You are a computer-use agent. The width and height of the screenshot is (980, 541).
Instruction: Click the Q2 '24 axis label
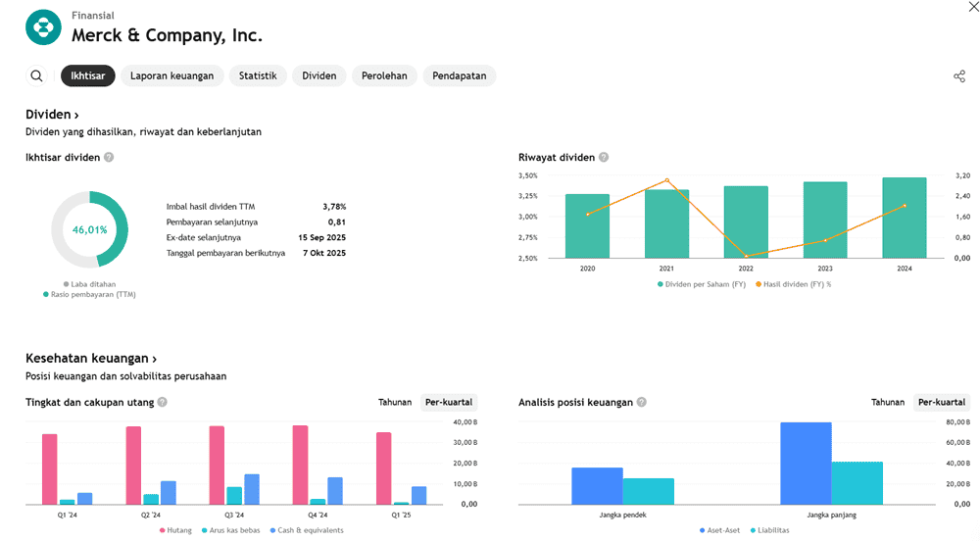[151, 516]
